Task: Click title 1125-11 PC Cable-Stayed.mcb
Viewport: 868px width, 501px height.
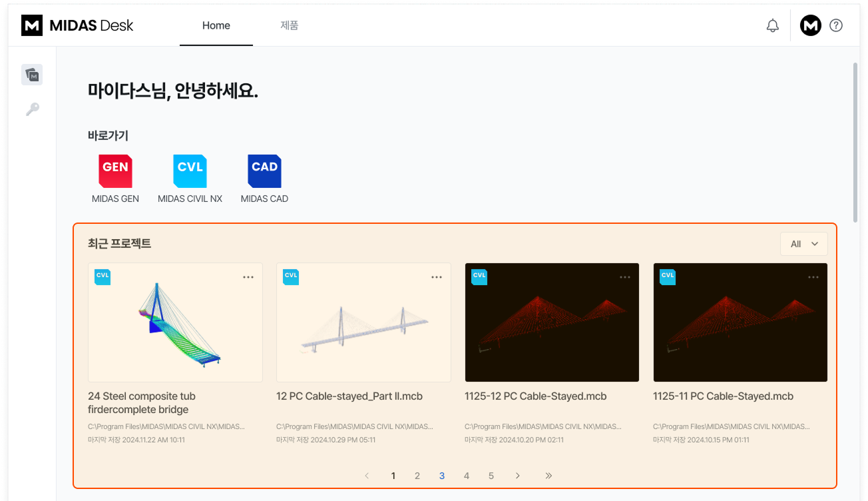Action: (x=724, y=396)
